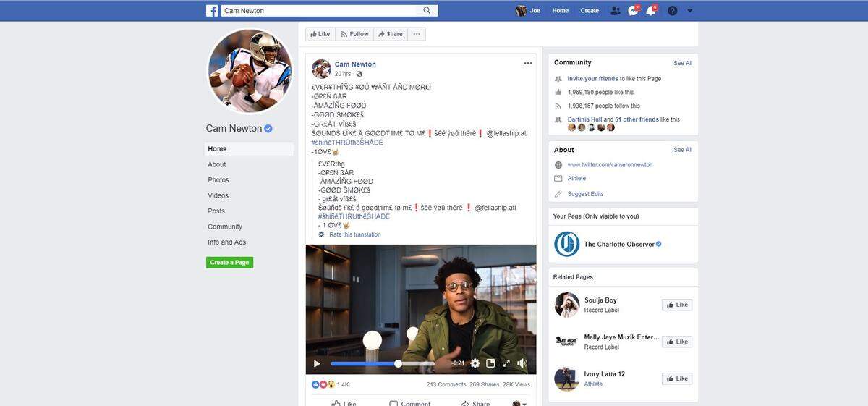Screen dimensions: 868x406
Task: Click See All in Community panel
Action: [683, 63]
